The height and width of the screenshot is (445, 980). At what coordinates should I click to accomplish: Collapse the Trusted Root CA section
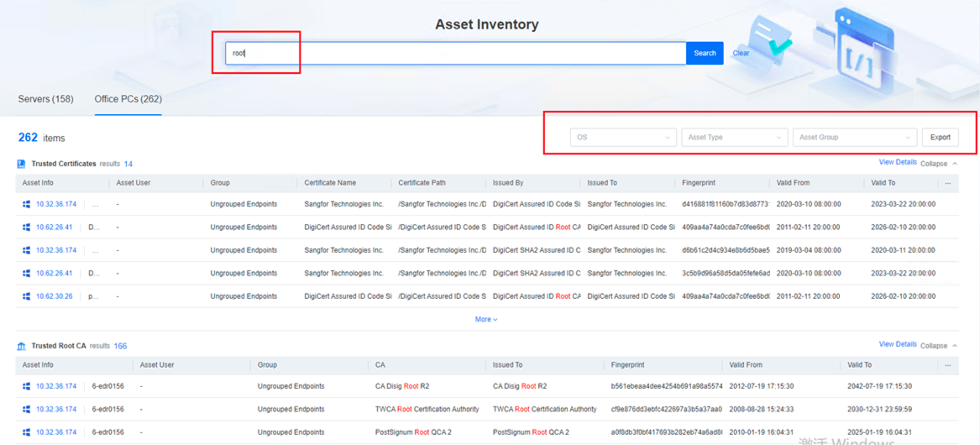point(938,346)
